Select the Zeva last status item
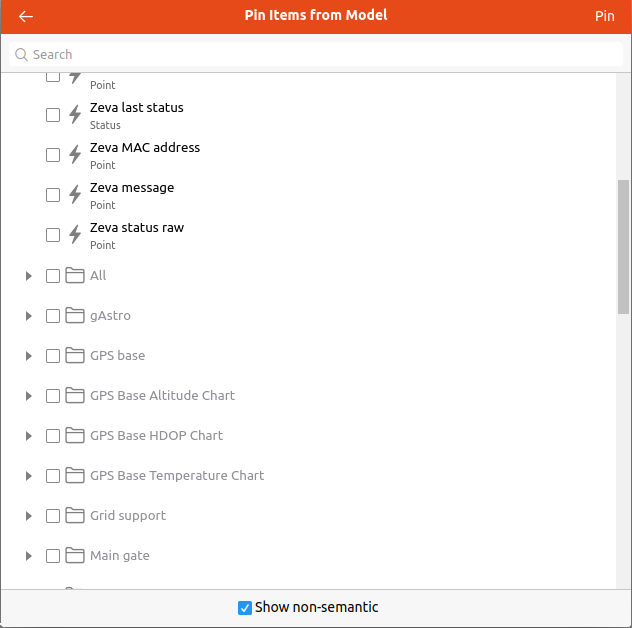632x628 pixels. click(136, 108)
